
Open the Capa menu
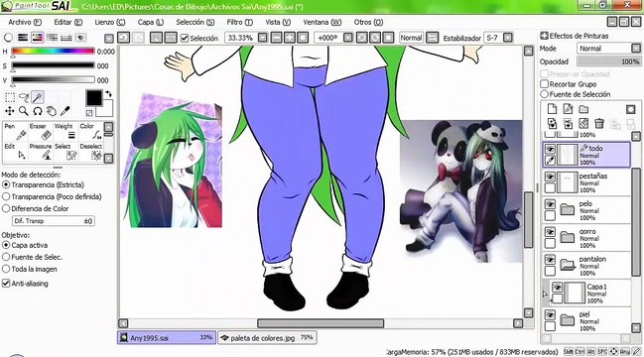click(151, 22)
